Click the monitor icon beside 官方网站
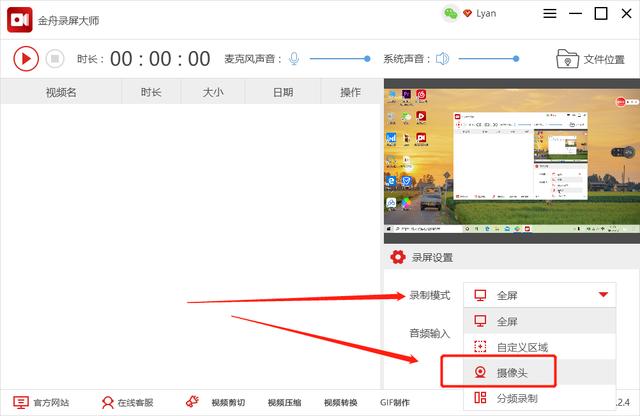This screenshot has height=416, width=640. click(21, 403)
